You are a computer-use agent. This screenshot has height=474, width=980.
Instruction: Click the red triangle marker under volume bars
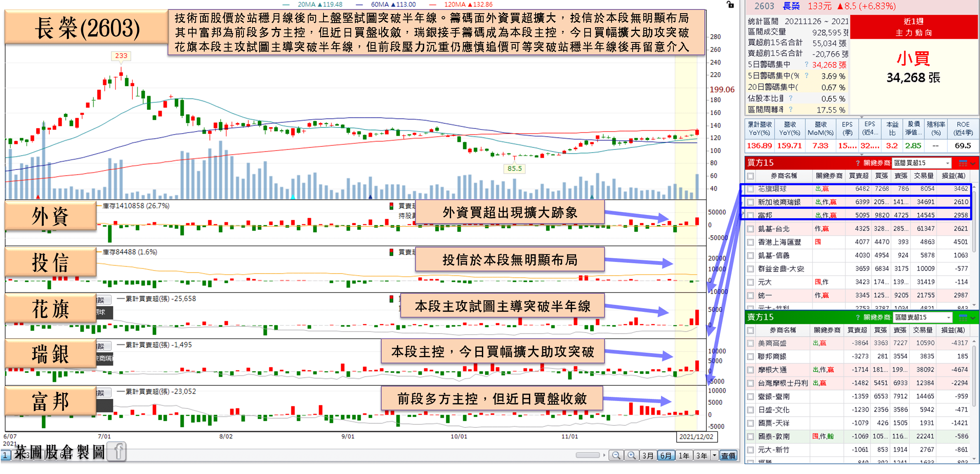(38, 197)
